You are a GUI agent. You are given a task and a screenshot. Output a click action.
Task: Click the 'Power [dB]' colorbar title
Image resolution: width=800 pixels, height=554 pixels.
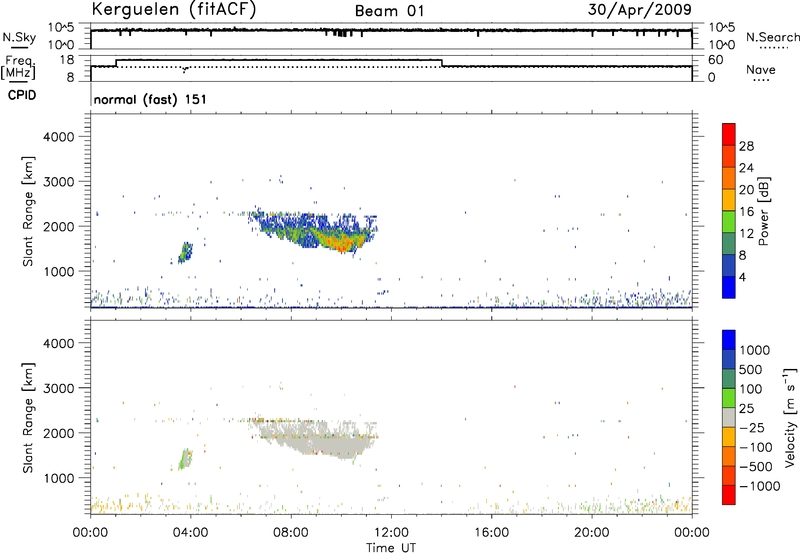click(x=763, y=211)
